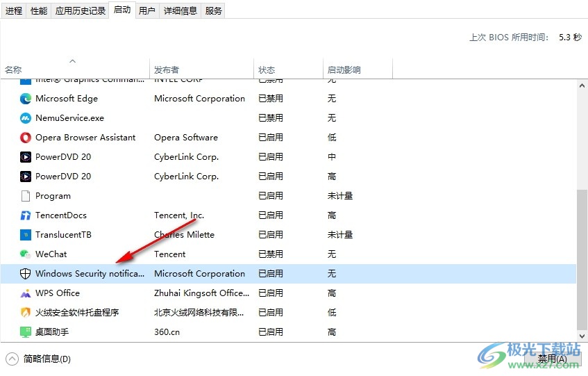Click the 火绒安全软件托盘程序 icon
This screenshot has height=376, width=588.
tap(26, 313)
